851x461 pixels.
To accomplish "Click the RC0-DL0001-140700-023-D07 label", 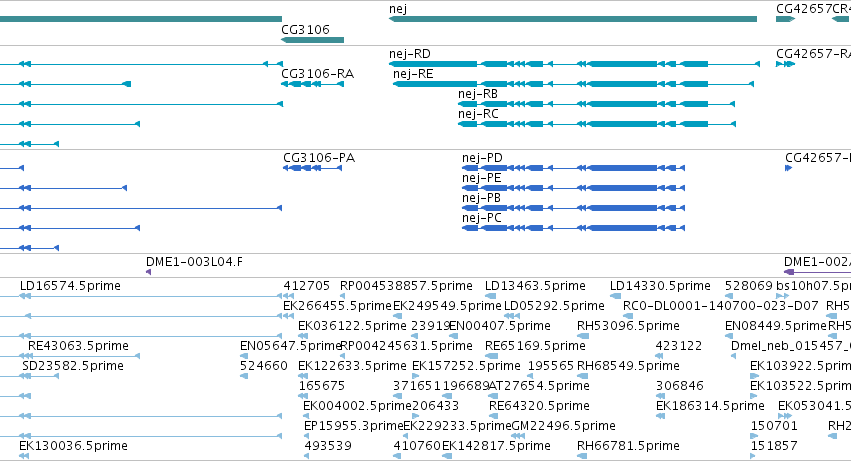I will click(x=721, y=306).
